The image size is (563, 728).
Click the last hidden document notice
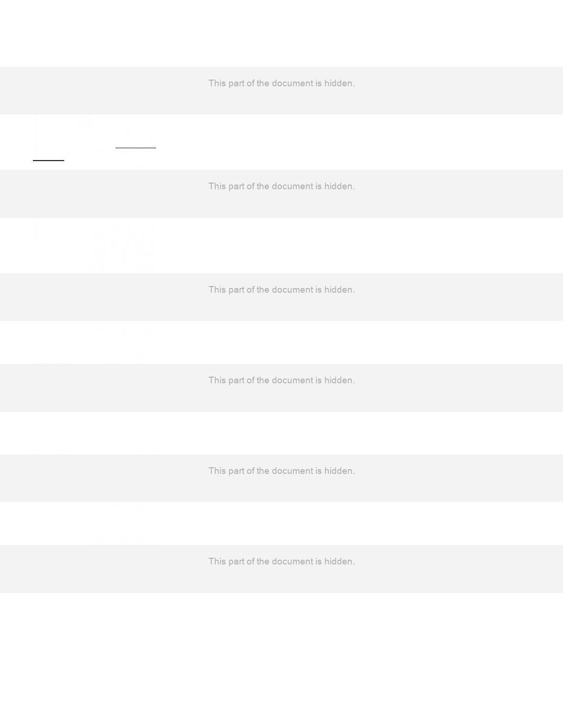point(281,562)
